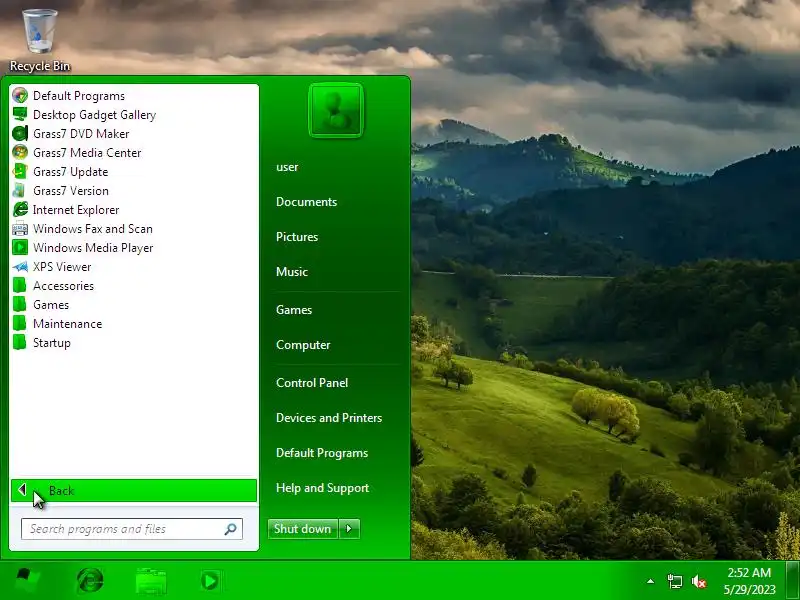Viewport: 800px width, 600px height.
Task: Open Games in the right start menu pane
Action: 294,310
